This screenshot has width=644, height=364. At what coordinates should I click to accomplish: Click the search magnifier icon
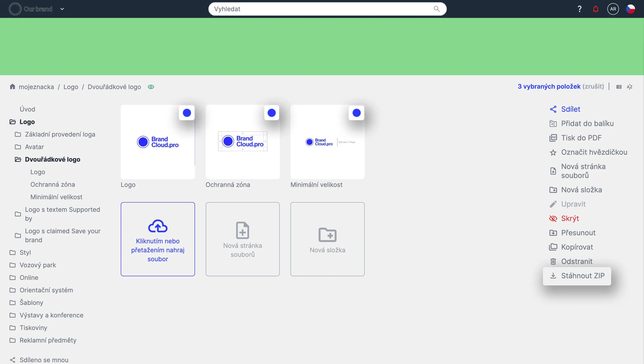point(436,9)
